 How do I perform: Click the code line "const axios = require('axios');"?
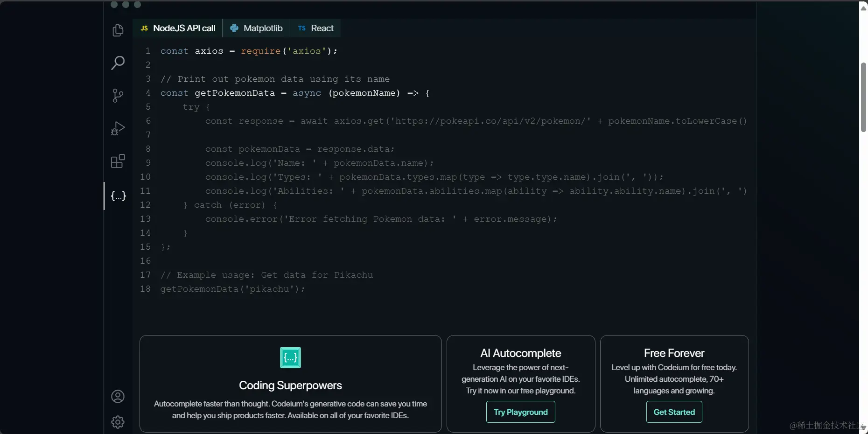(249, 51)
